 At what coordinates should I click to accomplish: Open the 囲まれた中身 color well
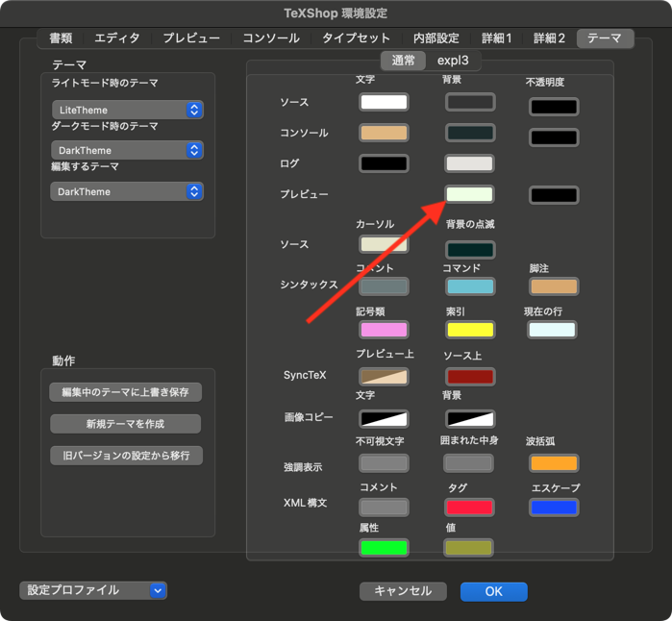(468, 463)
